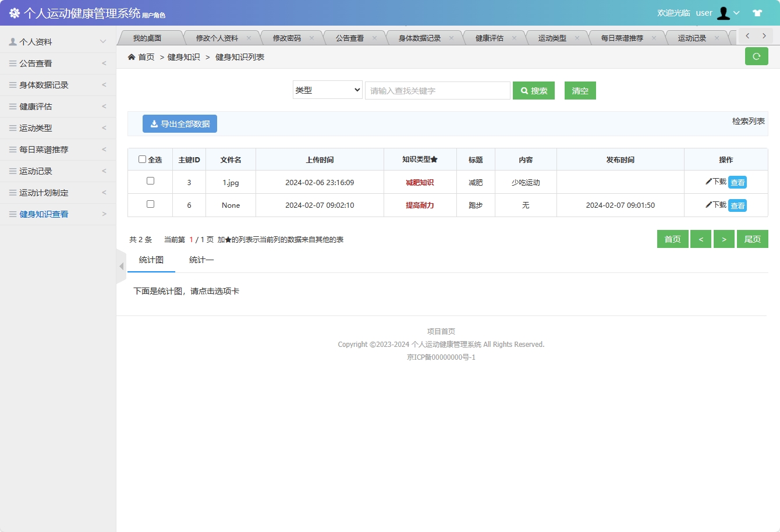Click the download icon on 导出全部数据
The image size is (780, 532).
click(154, 123)
